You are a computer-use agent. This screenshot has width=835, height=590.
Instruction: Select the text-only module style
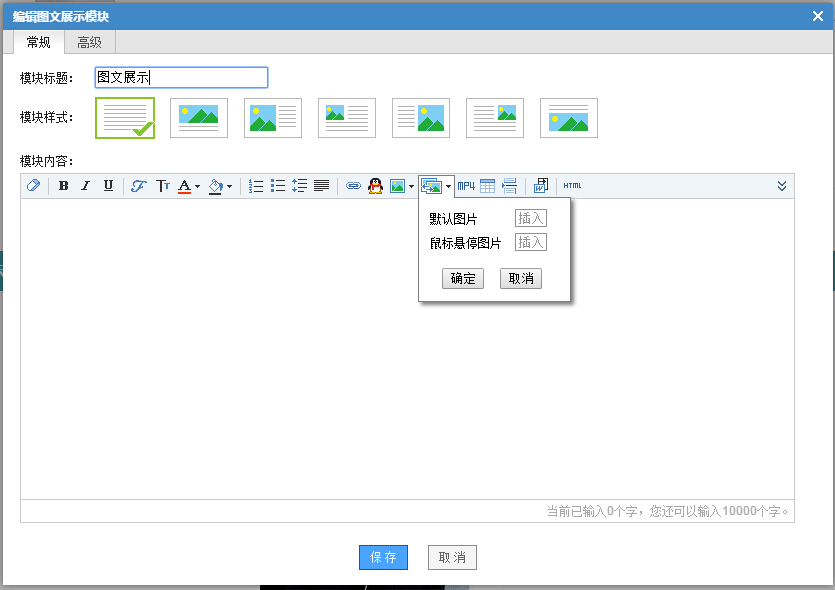click(x=125, y=118)
